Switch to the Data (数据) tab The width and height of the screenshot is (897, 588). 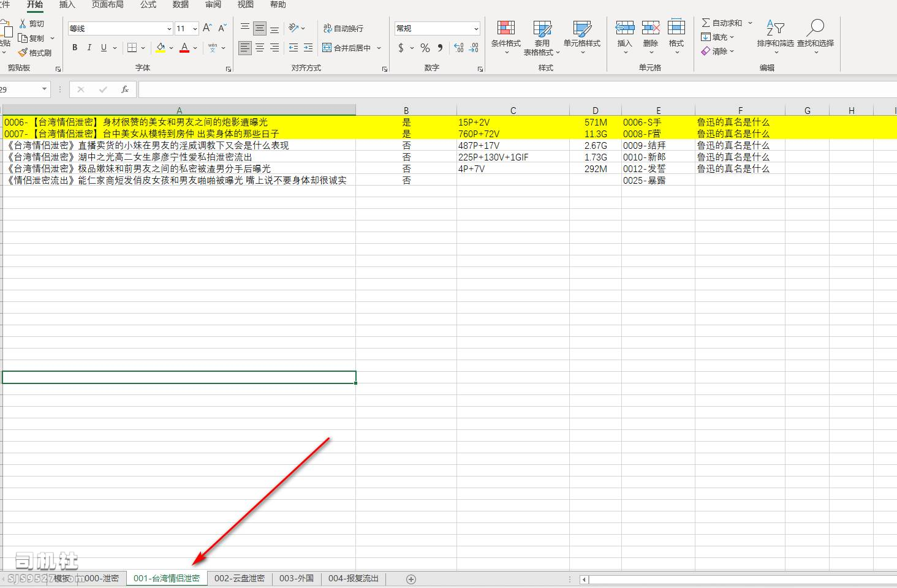[x=181, y=5]
